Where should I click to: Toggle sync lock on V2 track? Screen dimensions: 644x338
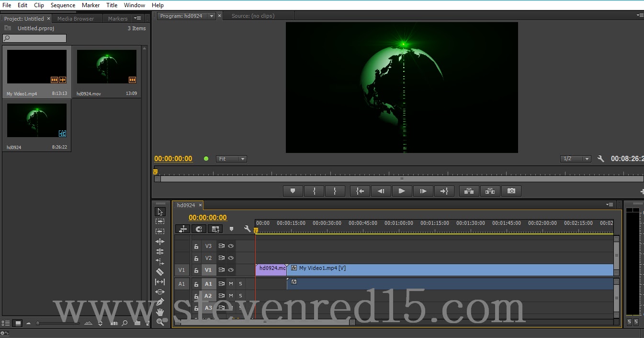221,258
